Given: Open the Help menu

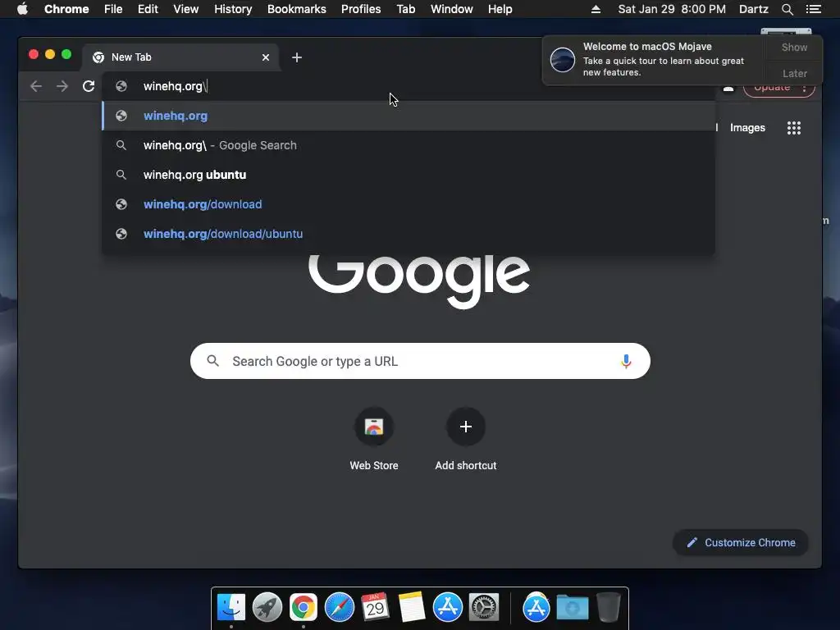Looking at the screenshot, I should click(500, 9).
